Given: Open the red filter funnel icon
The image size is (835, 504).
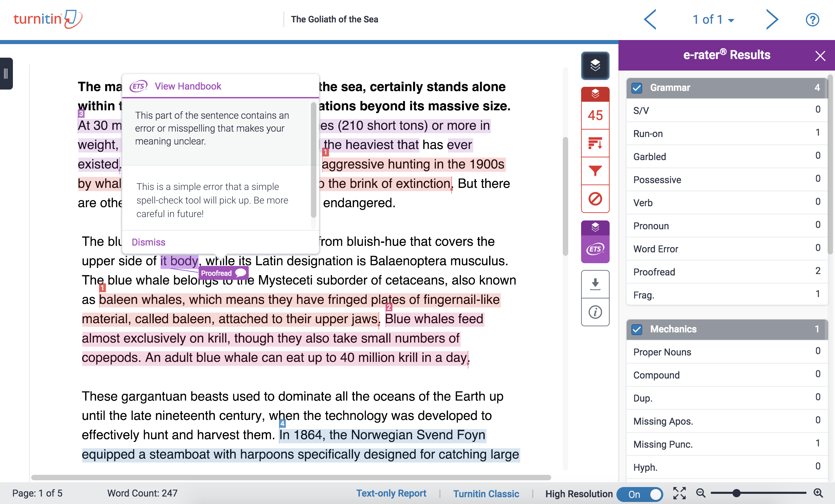Looking at the screenshot, I should (595, 171).
